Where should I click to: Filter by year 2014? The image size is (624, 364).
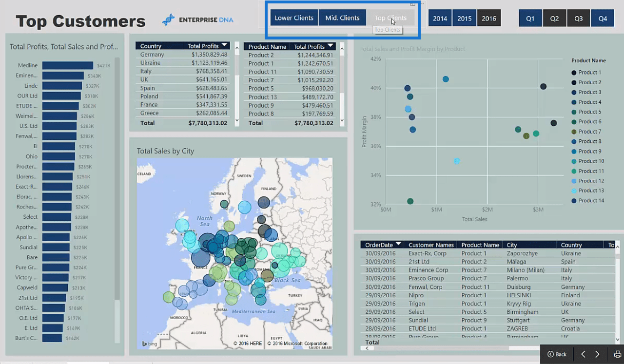coord(440,18)
